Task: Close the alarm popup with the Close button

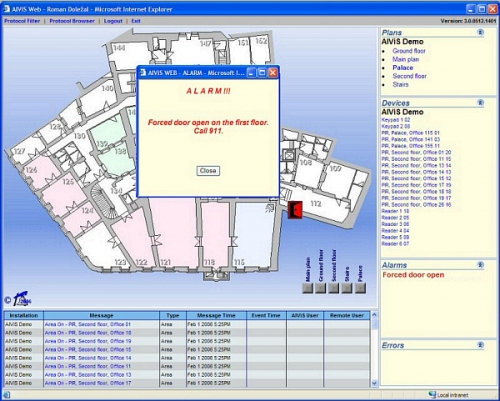Action: 208,171
